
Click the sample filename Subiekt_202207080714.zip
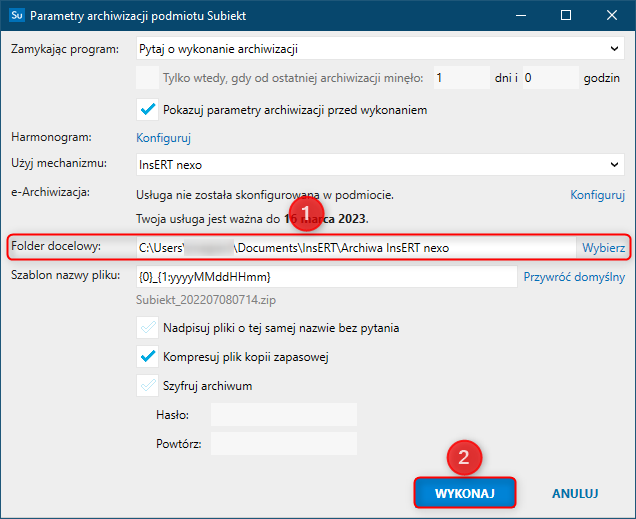click(206, 300)
